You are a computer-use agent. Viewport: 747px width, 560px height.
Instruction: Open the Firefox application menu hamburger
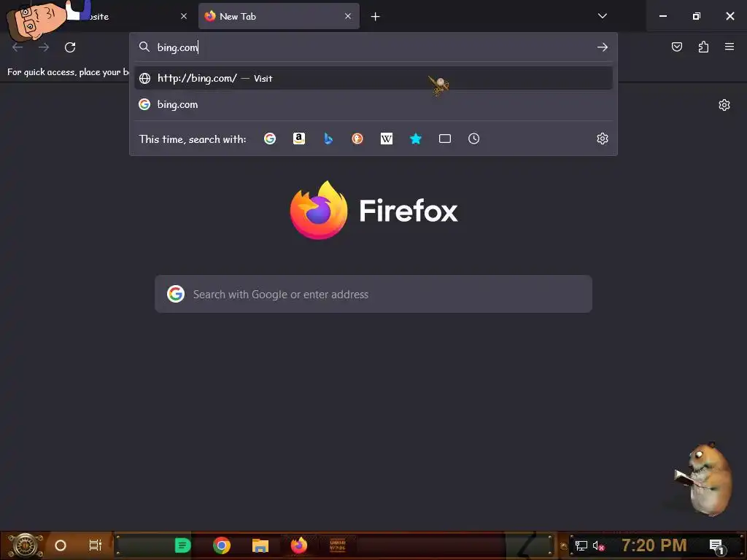[x=729, y=47]
